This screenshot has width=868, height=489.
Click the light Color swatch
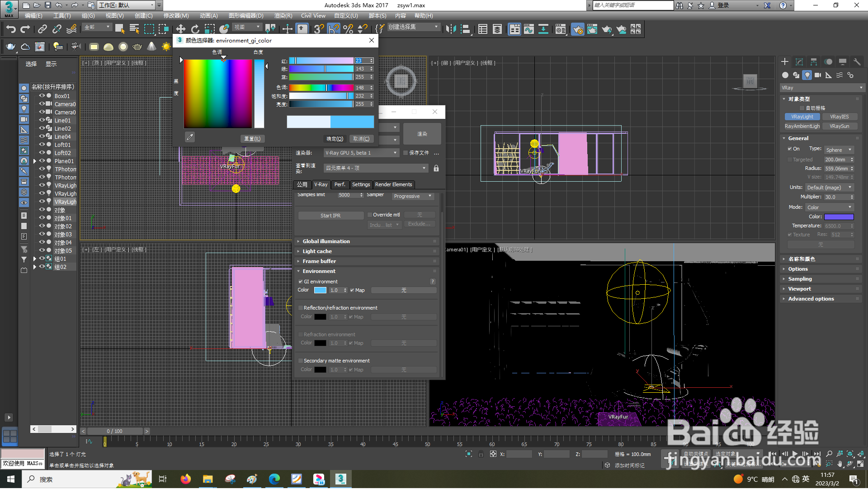click(x=839, y=217)
